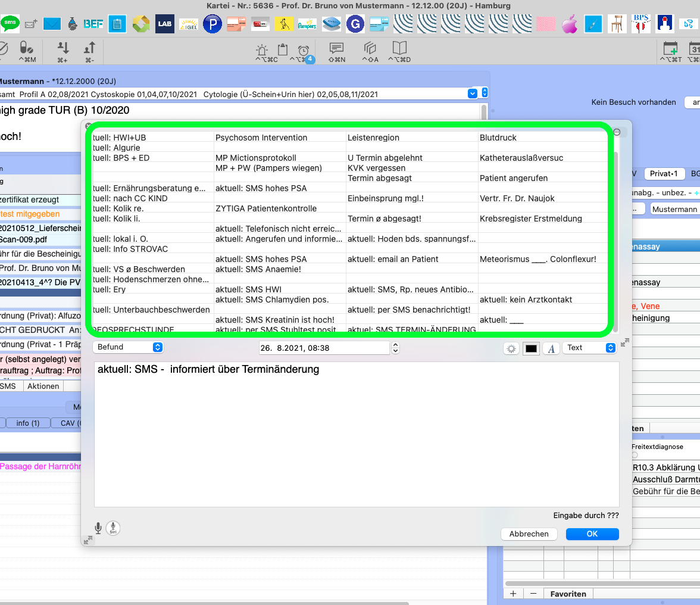Select template 'Psychosom Intervention'
This screenshot has width=700, height=605.
(x=261, y=138)
